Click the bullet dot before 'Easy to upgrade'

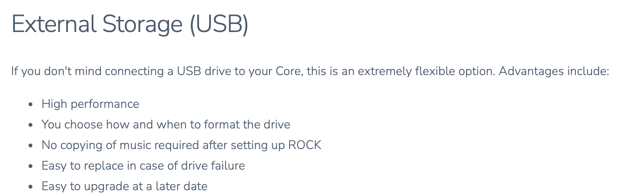31,187
